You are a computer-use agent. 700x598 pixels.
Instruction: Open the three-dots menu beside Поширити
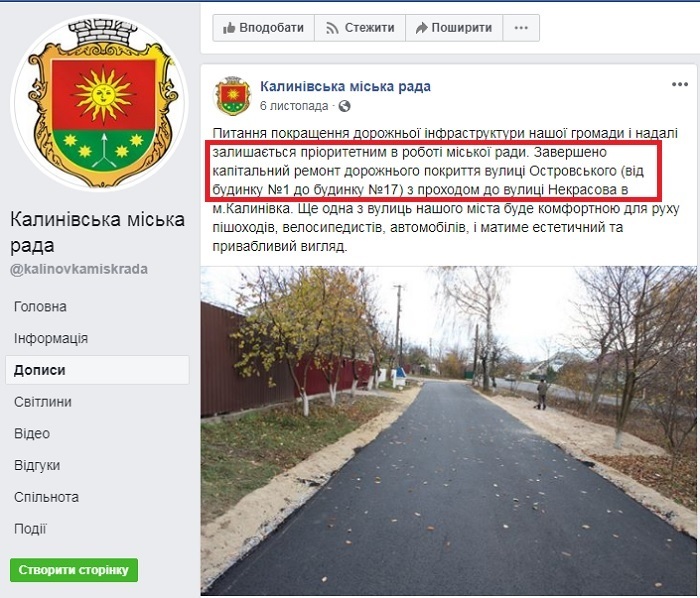tap(521, 28)
